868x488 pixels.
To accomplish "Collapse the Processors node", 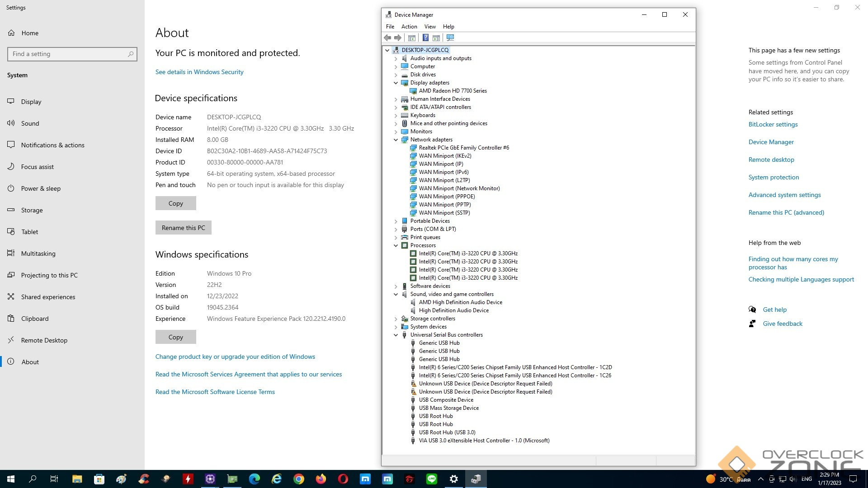I will point(396,246).
